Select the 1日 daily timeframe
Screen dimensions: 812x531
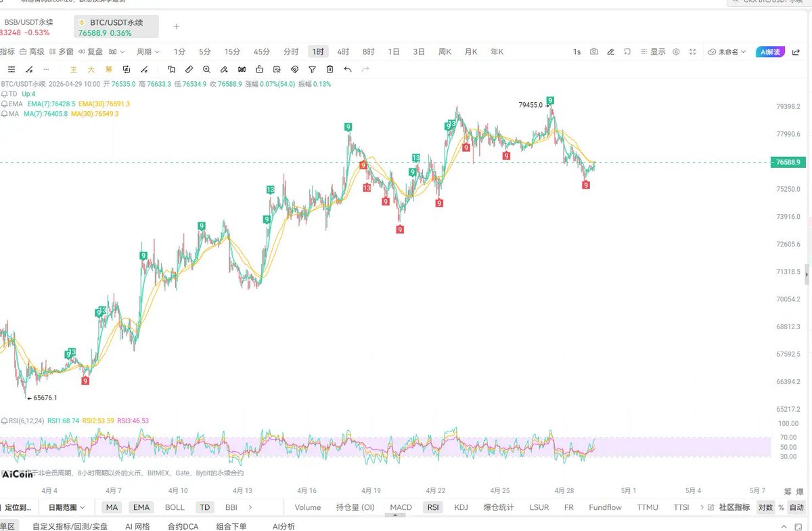coord(393,51)
